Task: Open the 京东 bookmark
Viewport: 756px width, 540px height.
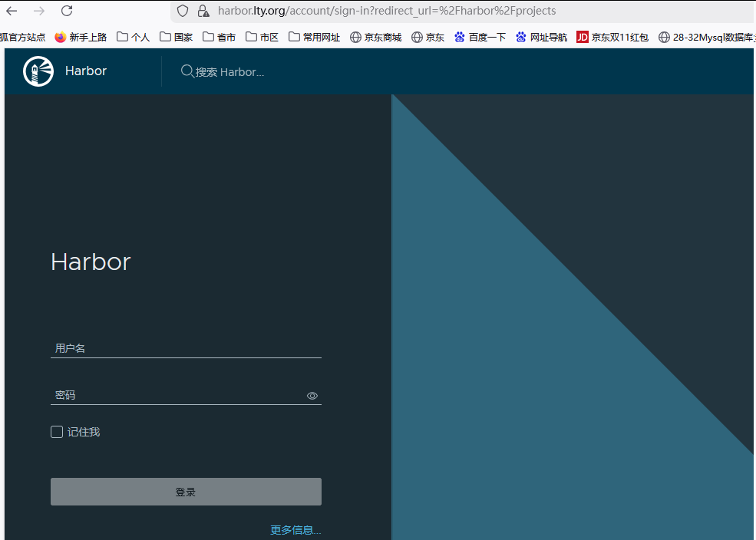Action: [428, 37]
